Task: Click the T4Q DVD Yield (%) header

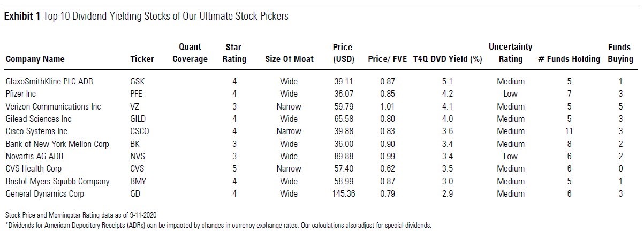Action: (x=448, y=59)
